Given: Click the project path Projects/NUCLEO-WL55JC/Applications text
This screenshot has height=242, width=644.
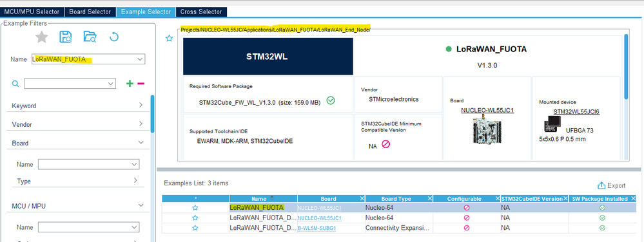Looking at the screenshot, I should (276, 30).
